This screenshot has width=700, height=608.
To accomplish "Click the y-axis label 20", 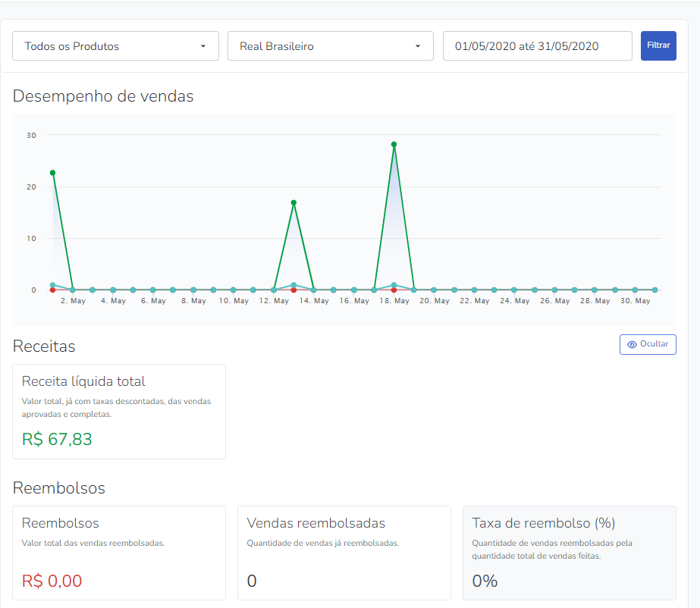I will pyautogui.click(x=31, y=187).
